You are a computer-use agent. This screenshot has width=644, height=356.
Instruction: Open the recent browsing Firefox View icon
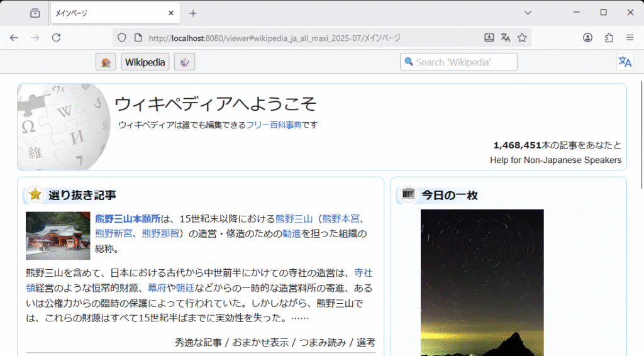point(35,13)
